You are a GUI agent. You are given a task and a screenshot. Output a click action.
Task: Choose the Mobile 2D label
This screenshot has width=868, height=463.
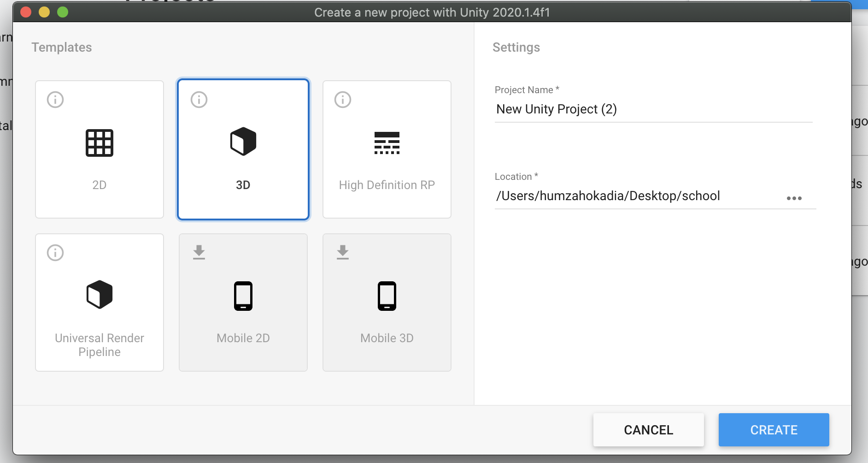pos(243,338)
